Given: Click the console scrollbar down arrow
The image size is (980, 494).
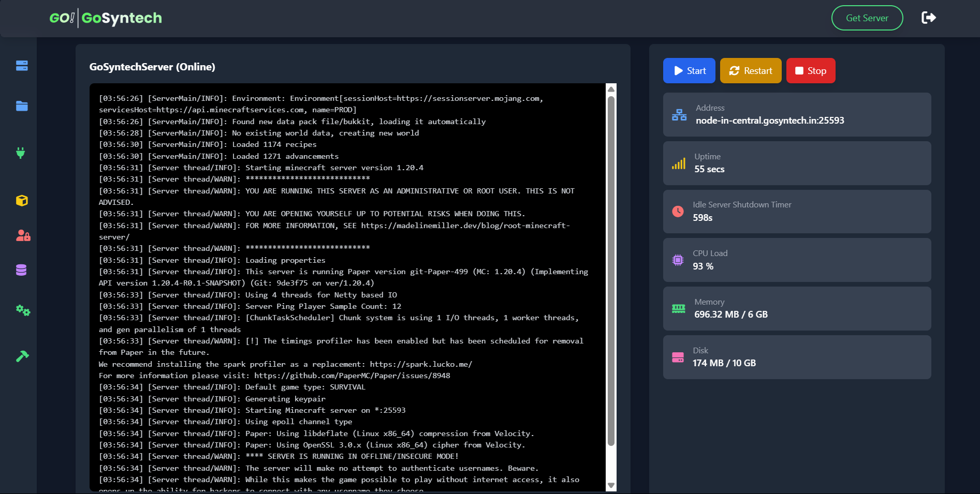Looking at the screenshot, I should coord(611,485).
